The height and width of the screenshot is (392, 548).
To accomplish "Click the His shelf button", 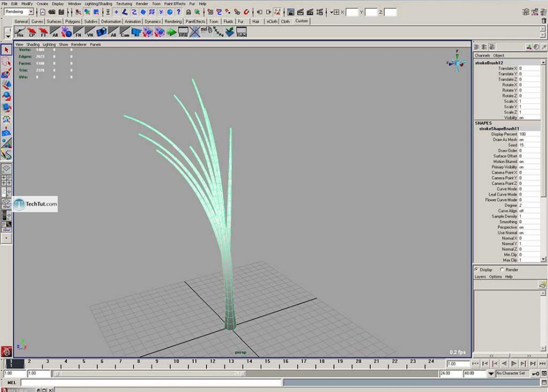I will [20, 32].
